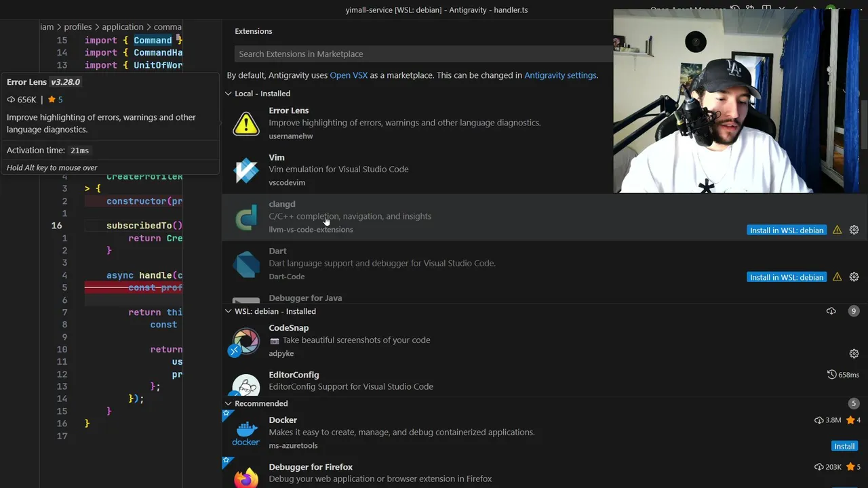This screenshot has width=868, height=488.
Task: Click the 'constructor(pr' code line
Action: click(x=144, y=201)
